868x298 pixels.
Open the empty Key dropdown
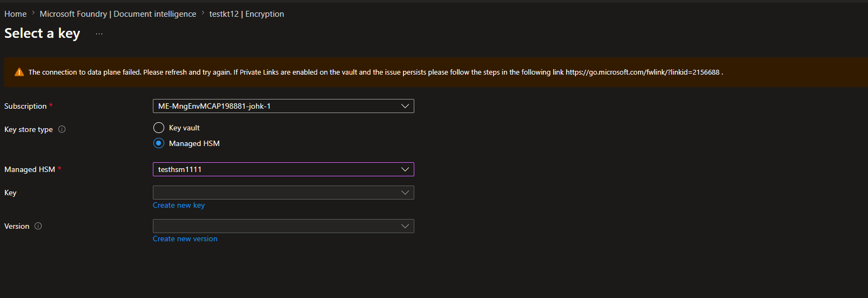[283, 193]
